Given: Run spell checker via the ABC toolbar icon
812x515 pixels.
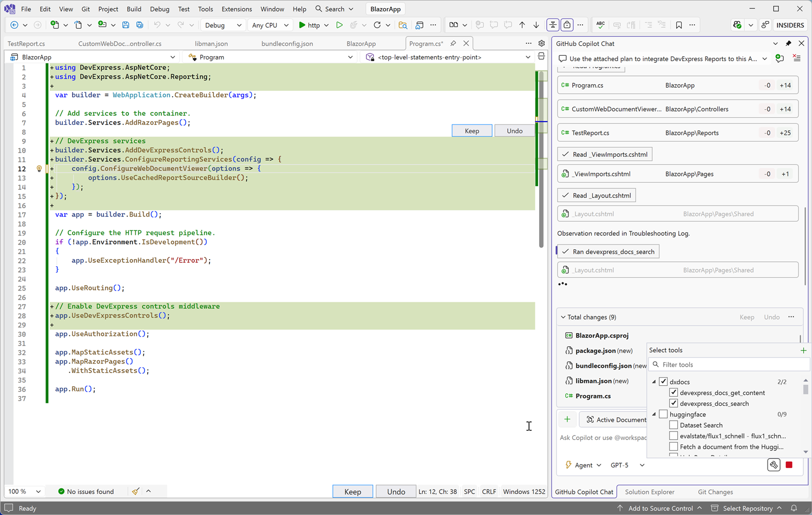Looking at the screenshot, I should pyautogui.click(x=600, y=25).
